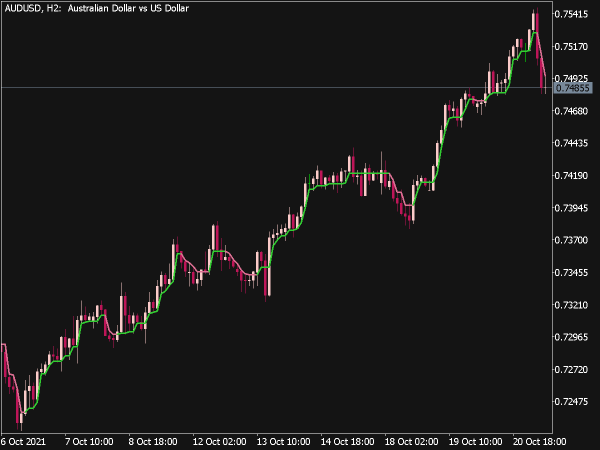Click price level 0.72720 on axis
The image size is (600, 450).
(571, 370)
